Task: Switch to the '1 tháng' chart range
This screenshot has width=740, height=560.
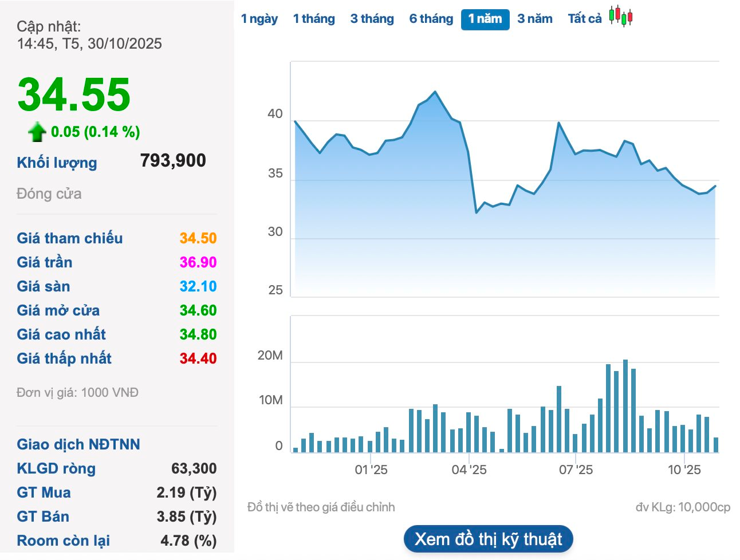Action: [314, 19]
